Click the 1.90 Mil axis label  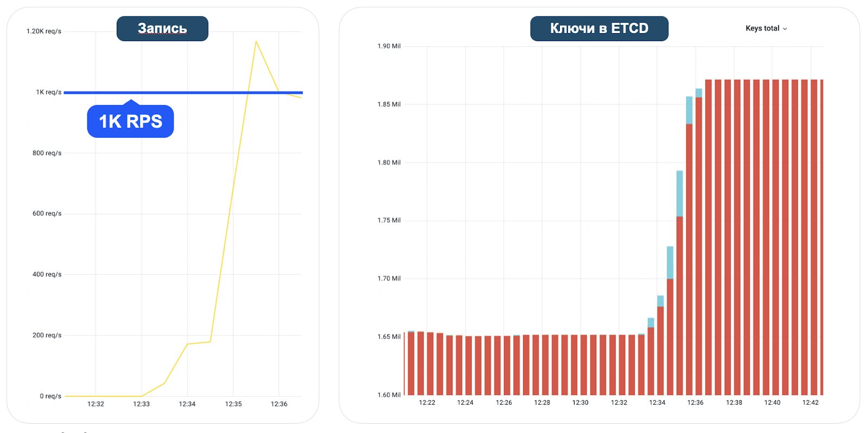[389, 46]
